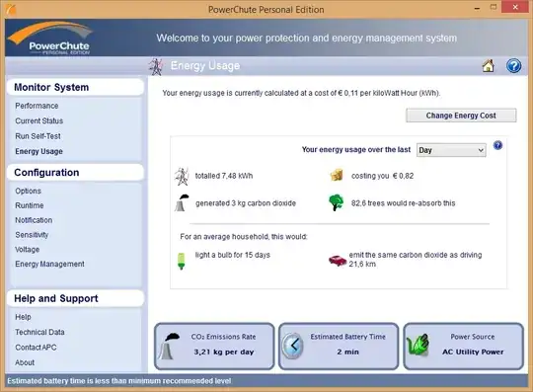
Task: Click the Configuration section header
Action: (x=75, y=173)
